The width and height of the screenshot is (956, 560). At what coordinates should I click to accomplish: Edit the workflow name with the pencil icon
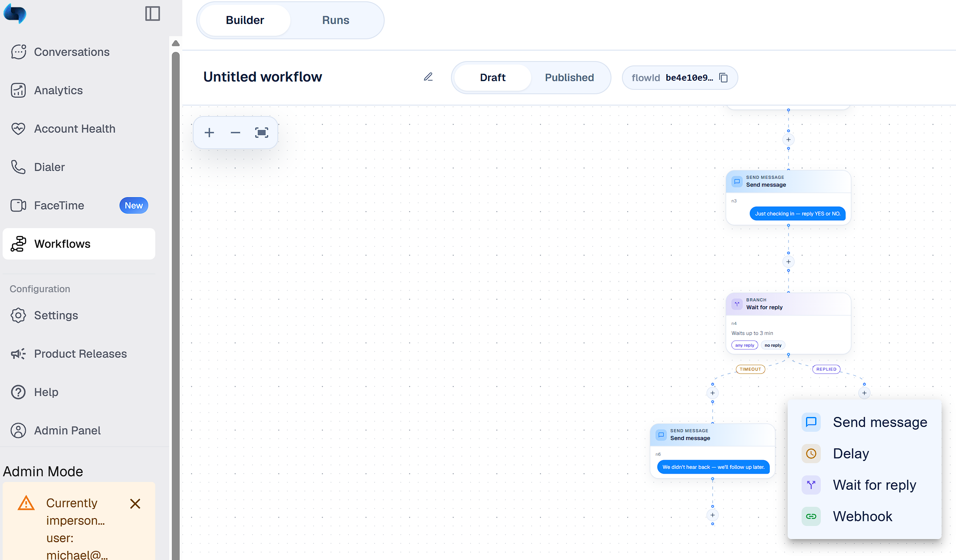tap(428, 77)
